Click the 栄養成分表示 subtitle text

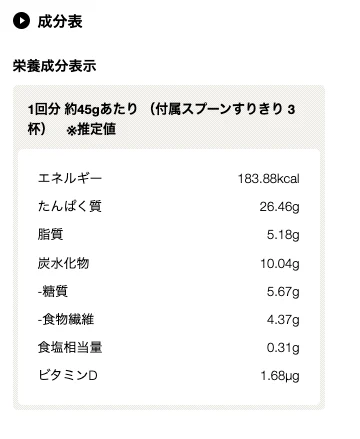pyautogui.click(x=54, y=66)
